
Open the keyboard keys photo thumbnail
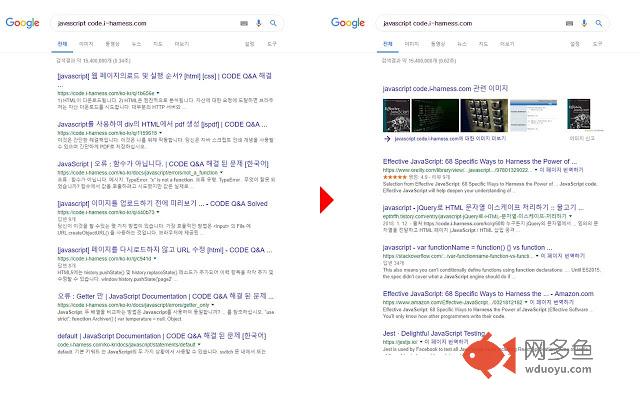point(484,115)
